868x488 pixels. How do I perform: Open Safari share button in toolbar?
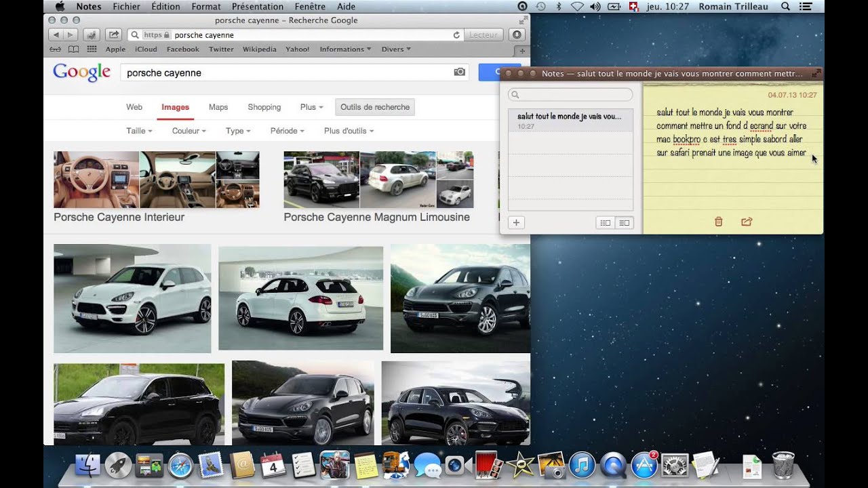[114, 35]
